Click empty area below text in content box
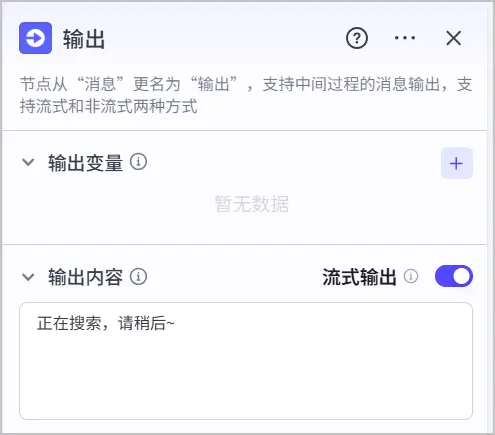Viewport: 495px width, 435px height. pyautogui.click(x=246, y=377)
